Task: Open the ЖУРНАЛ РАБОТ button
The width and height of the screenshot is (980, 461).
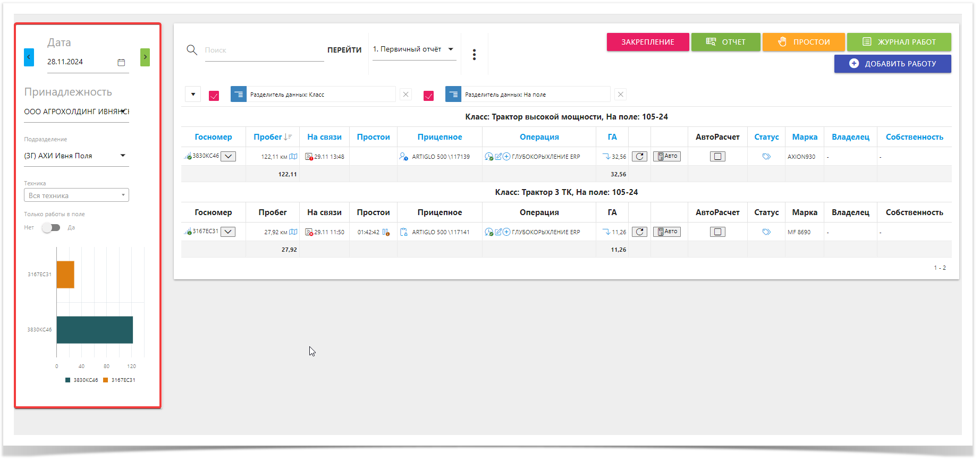Action: click(x=899, y=42)
